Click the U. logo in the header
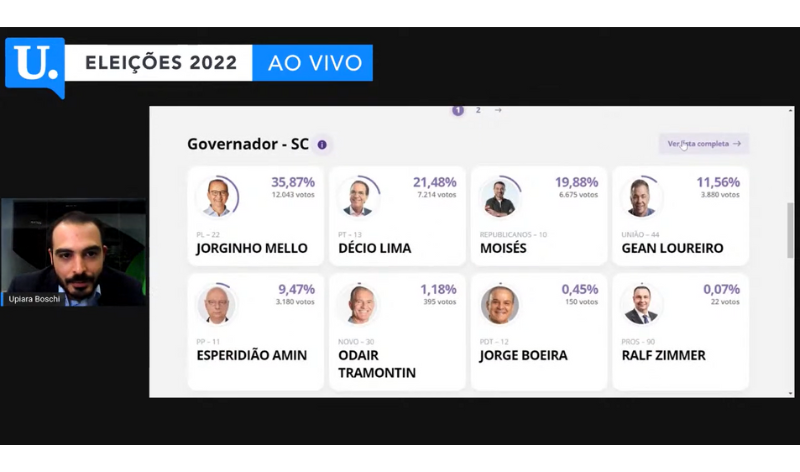The height and width of the screenshot is (472, 800). pos(35,65)
